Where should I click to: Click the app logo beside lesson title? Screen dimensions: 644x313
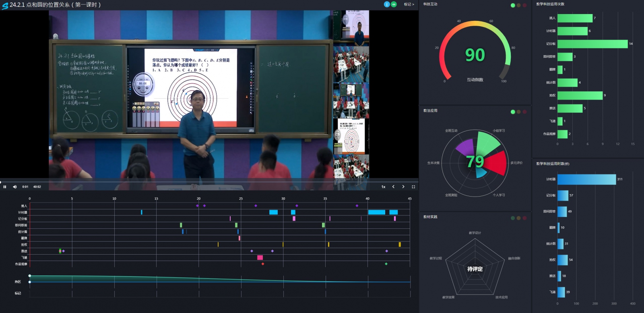pos(5,5)
